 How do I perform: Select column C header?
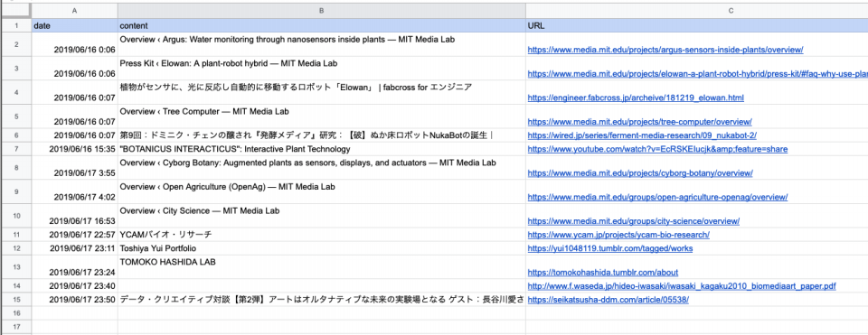click(x=696, y=11)
